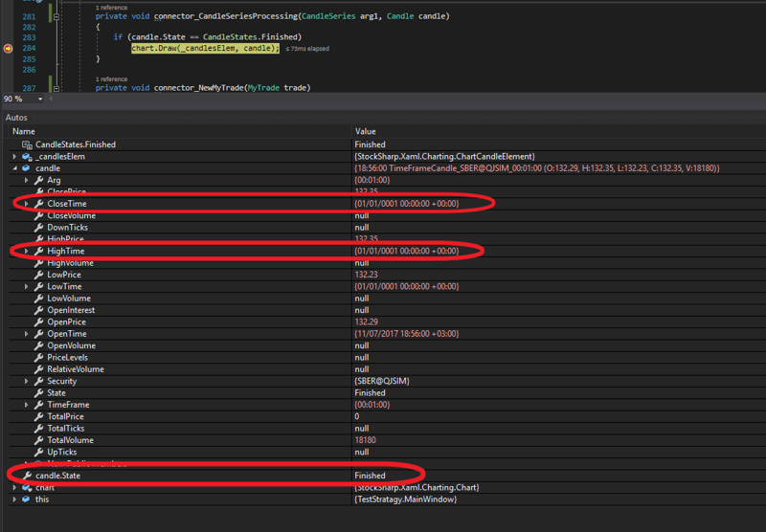
Task: Expand the LowTime property
Action: point(27,286)
